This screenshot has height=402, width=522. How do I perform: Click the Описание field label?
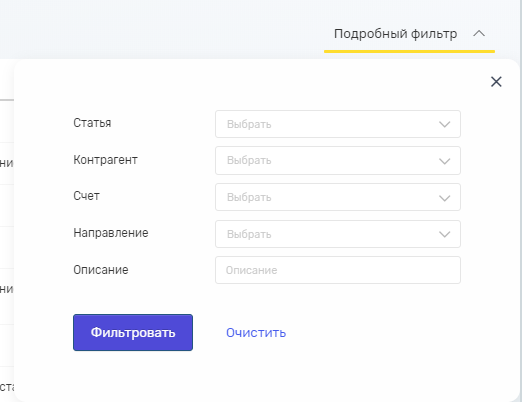(x=101, y=270)
